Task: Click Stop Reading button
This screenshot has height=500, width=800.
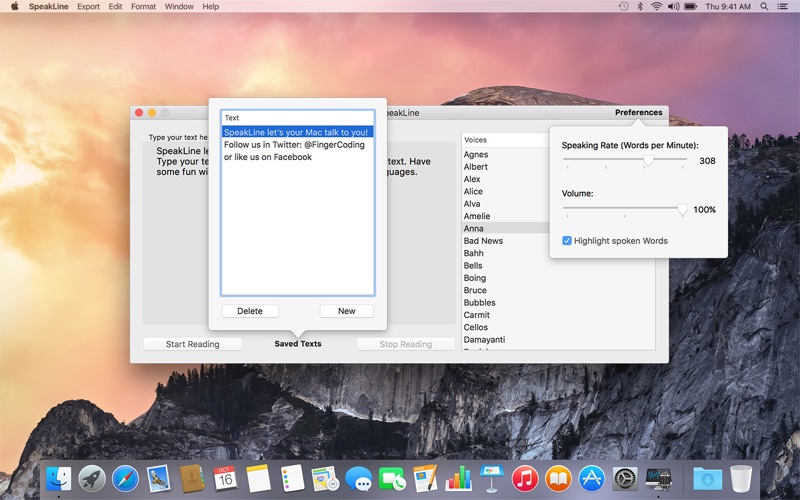Action: click(406, 344)
